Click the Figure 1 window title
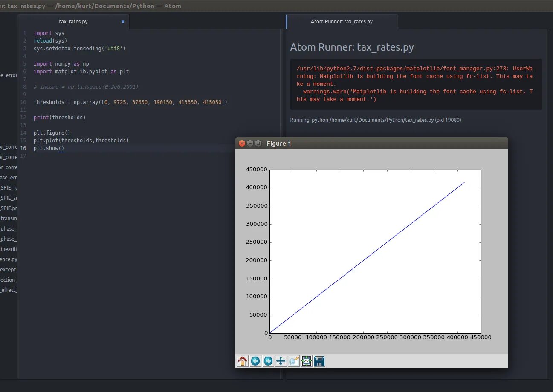The image size is (553, 392). [279, 144]
